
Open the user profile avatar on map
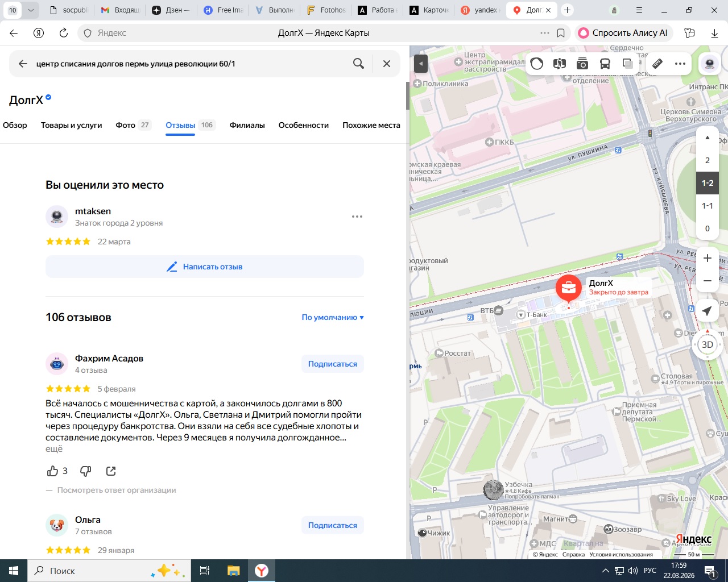710,64
